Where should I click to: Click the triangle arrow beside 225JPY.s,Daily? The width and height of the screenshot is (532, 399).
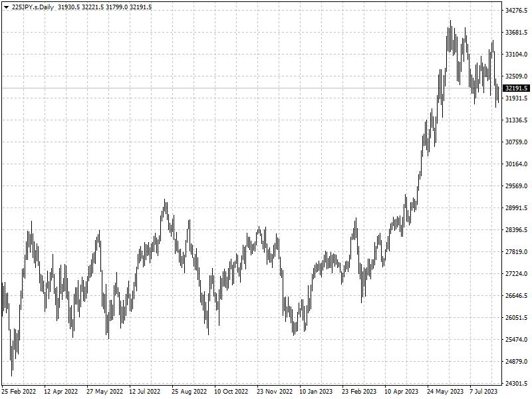(x=6, y=7)
